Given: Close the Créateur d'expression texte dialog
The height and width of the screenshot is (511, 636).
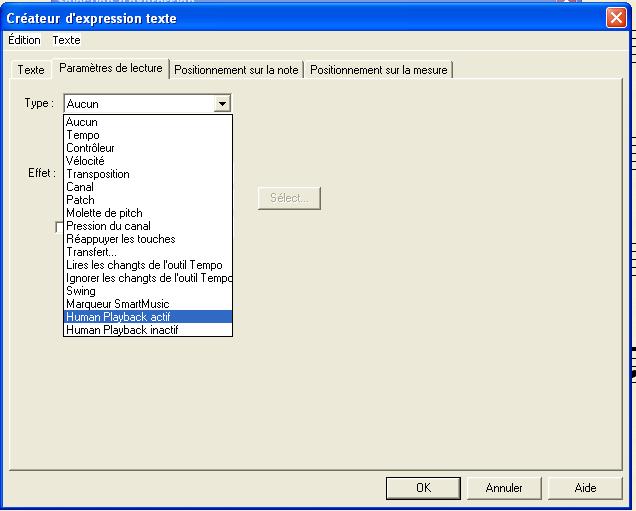Looking at the screenshot, I should [x=616, y=17].
